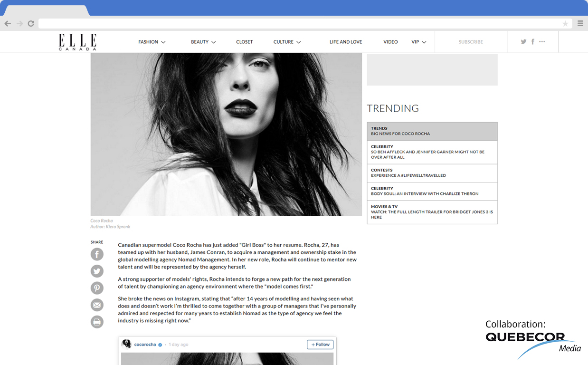
Task: Open ELLE Canada's Twitter profile
Action: [523, 41]
